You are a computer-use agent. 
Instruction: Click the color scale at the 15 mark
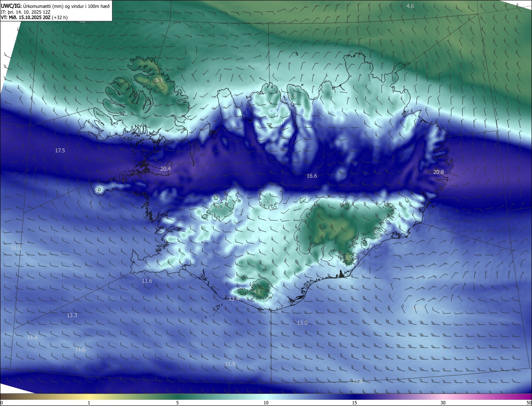pyautogui.click(x=355, y=403)
